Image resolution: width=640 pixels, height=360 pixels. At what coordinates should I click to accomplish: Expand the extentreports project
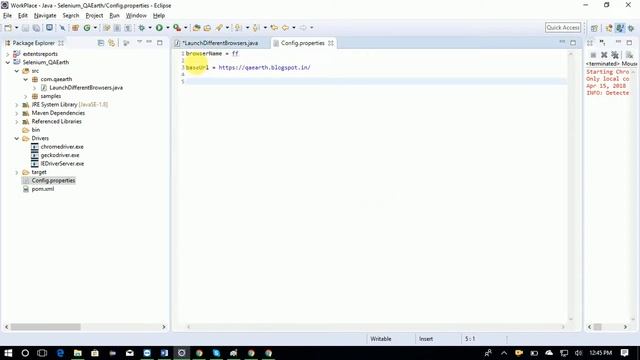coord(7,54)
